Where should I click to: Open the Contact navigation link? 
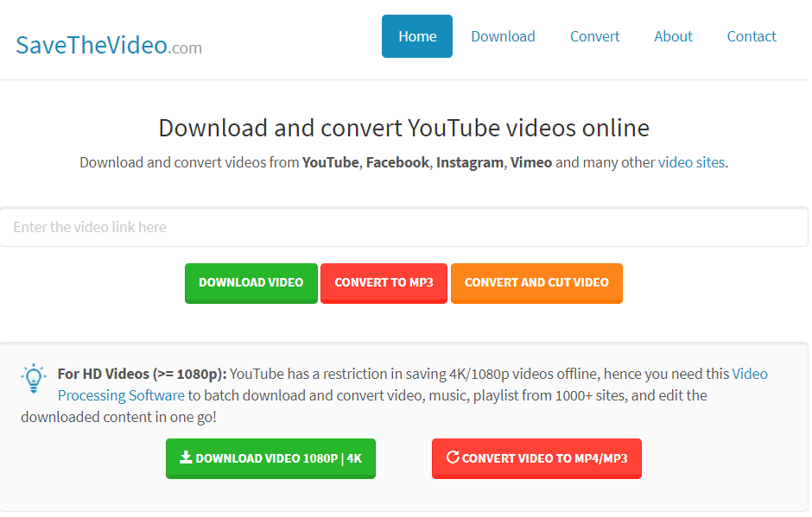click(752, 36)
